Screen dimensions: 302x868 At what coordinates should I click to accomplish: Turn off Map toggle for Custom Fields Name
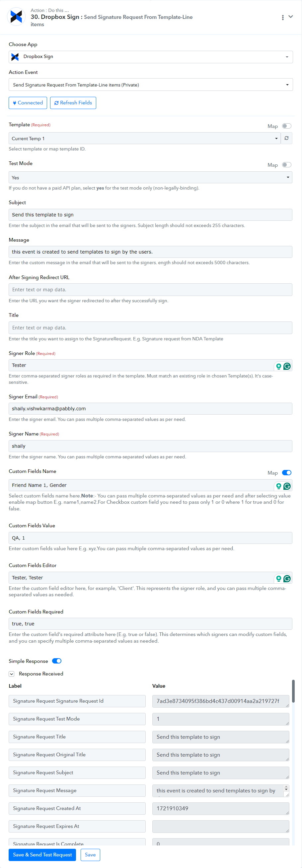(x=286, y=473)
